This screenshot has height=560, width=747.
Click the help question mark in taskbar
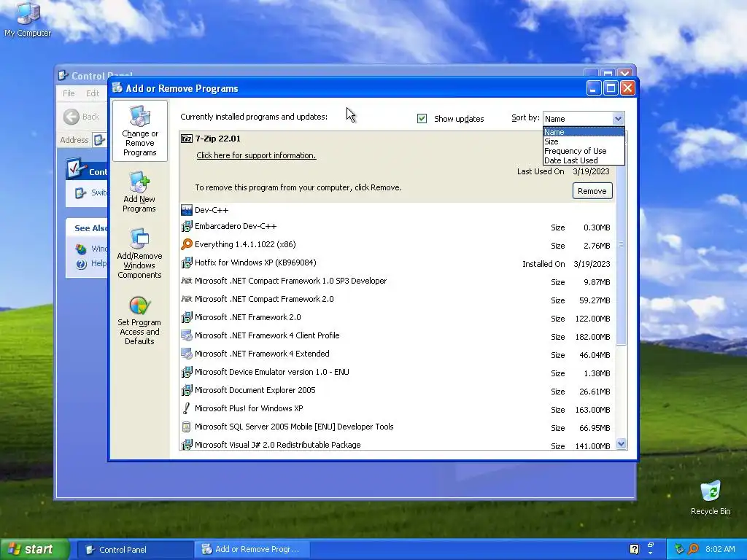(x=634, y=549)
